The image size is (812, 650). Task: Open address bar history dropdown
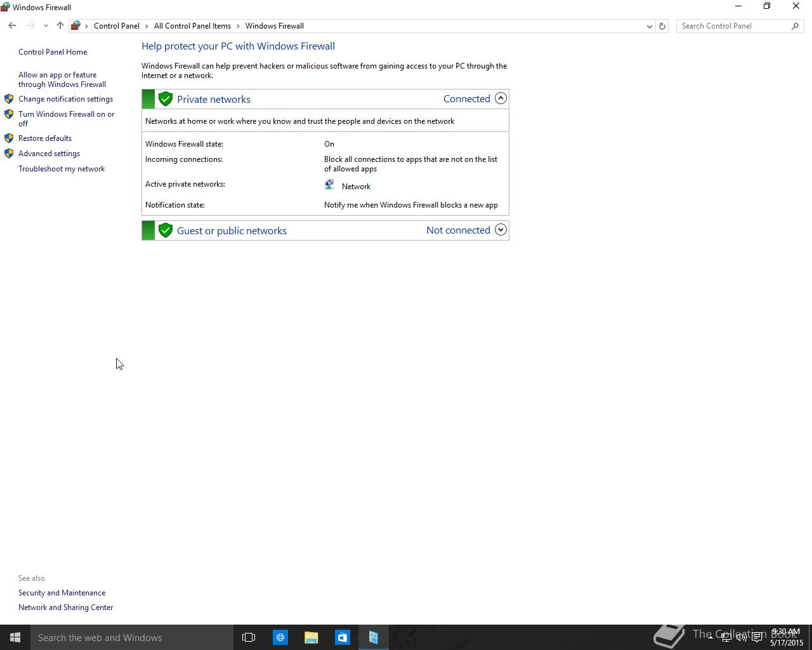pos(649,26)
